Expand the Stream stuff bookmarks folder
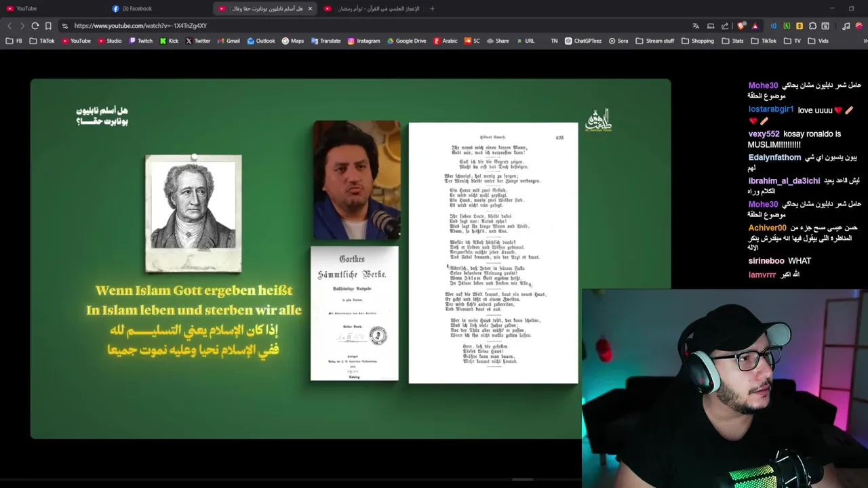868x488 pixels. (655, 41)
